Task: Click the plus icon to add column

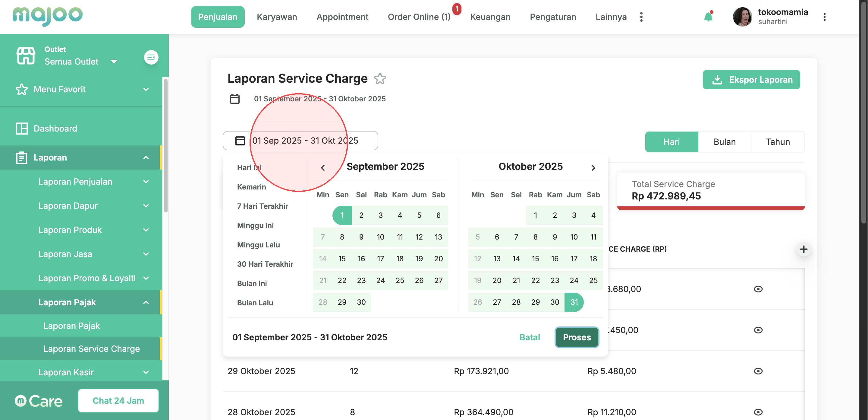Action: pos(803,249)
